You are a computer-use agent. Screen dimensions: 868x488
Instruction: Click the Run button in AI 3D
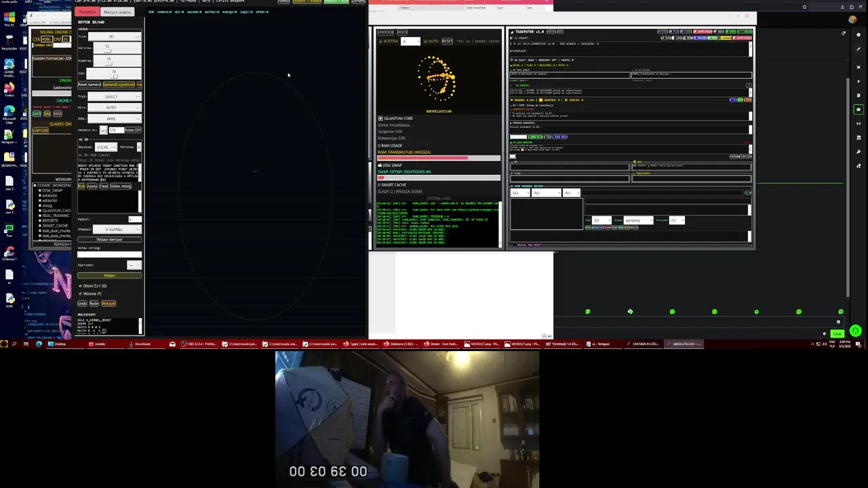(81, 186)
